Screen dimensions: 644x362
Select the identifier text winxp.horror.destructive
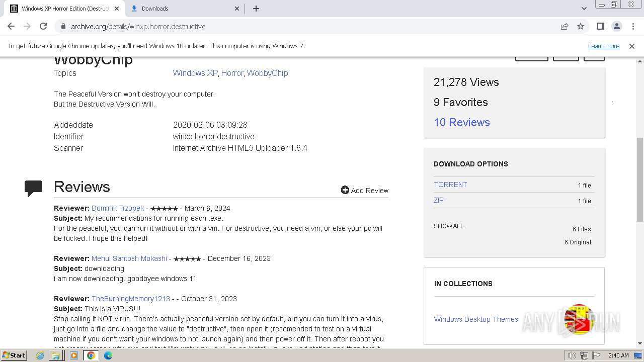pyautogui.click(x=214, y=136)
